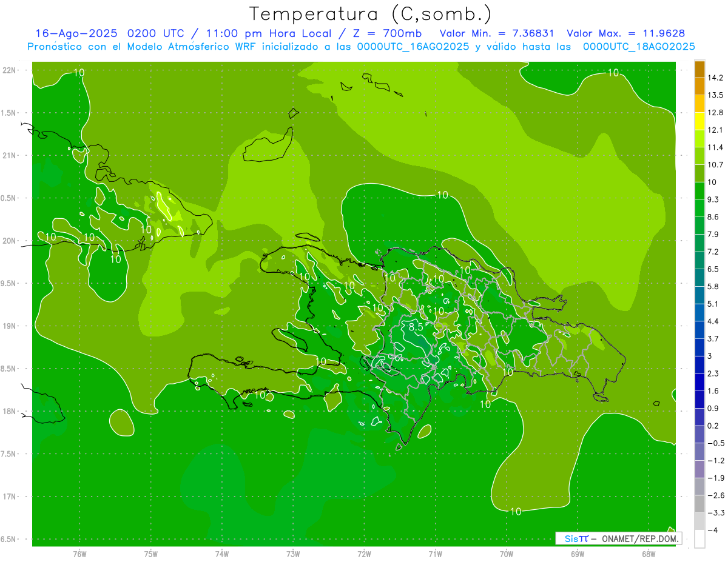The image size is (728, 562).
Task: Click the '76W' longitude axis label
Action: pos(79,554)
